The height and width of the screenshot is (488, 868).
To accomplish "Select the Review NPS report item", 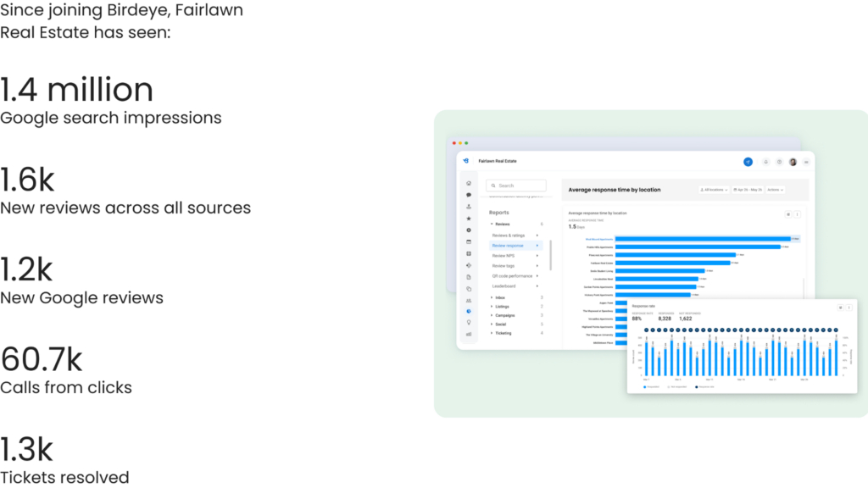I will 504,255.
